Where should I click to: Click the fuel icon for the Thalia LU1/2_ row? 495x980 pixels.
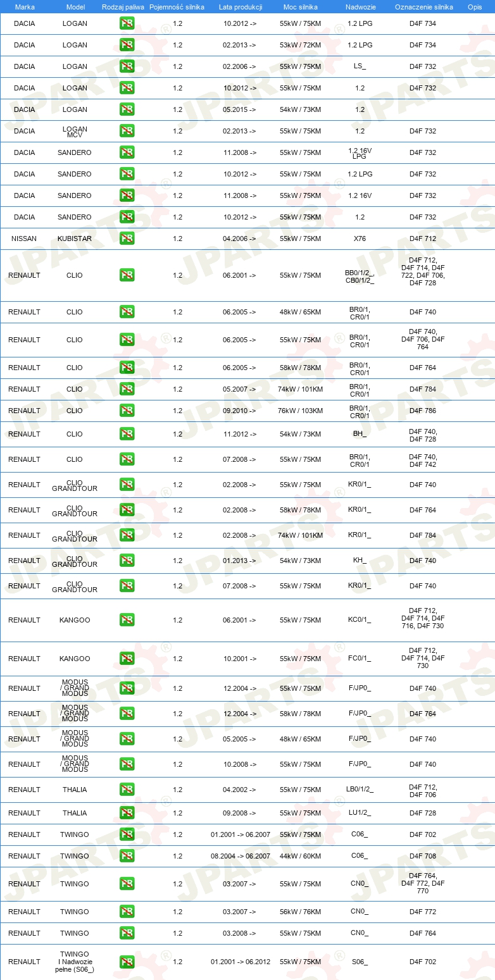point(127,813)
